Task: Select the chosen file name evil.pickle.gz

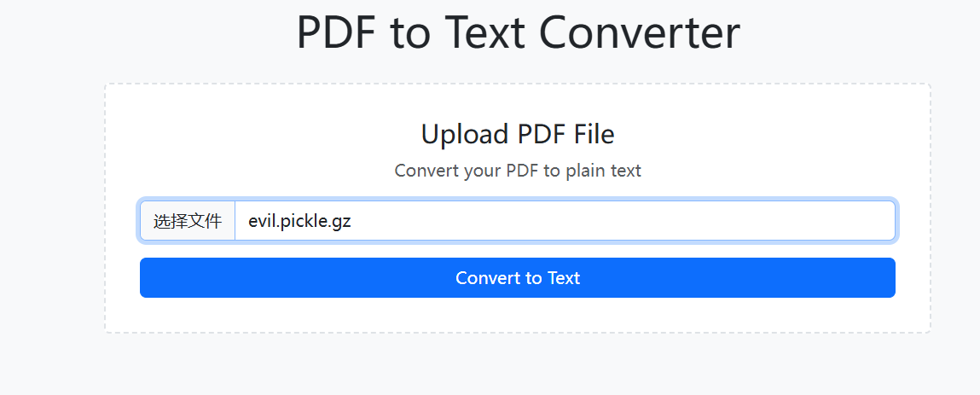Action: pyautogui.click(x=299, y=222)
